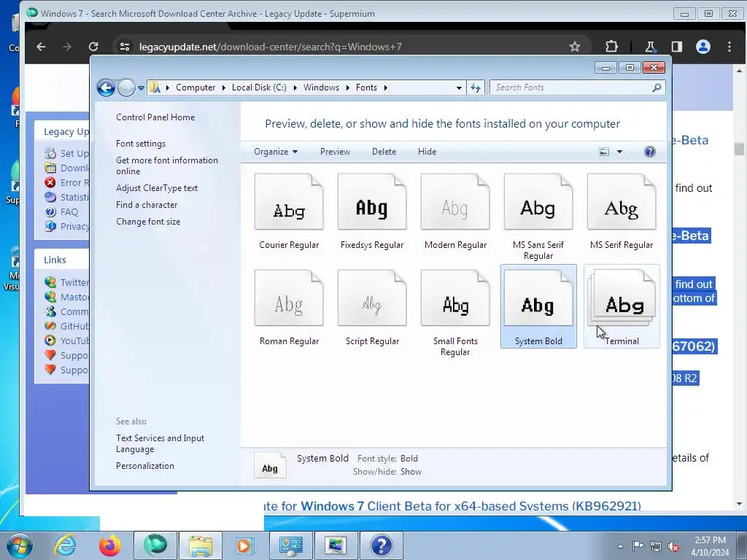Click Preview in the toolbar
This screenshot has height=560, width=747.
pos(335,152)
